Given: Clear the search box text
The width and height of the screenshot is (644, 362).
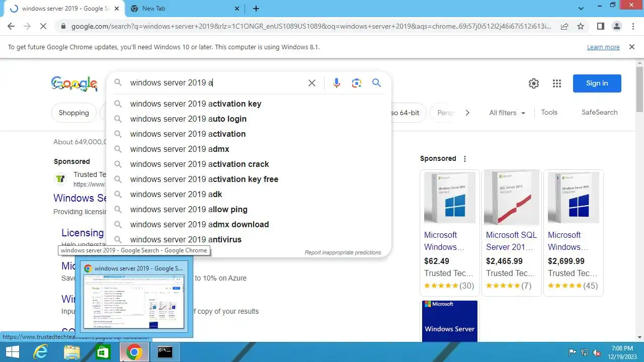Looking at the screenshot, I should point(312,83).
